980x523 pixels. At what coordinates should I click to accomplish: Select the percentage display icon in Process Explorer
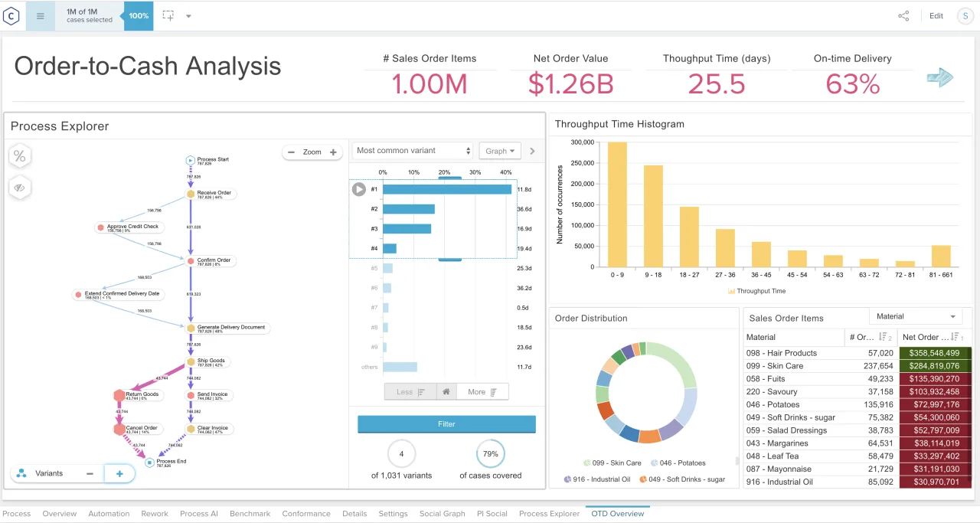point(20,155)
